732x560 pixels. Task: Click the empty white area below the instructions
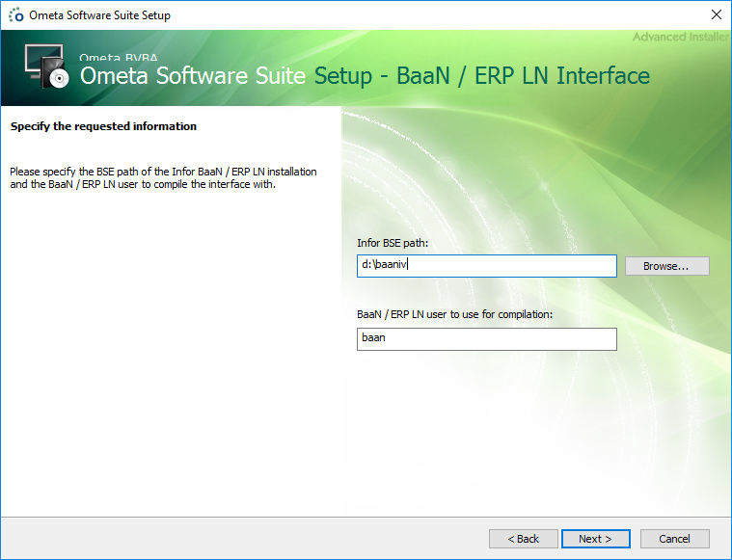pyautogui.click(x=169, y=366)
